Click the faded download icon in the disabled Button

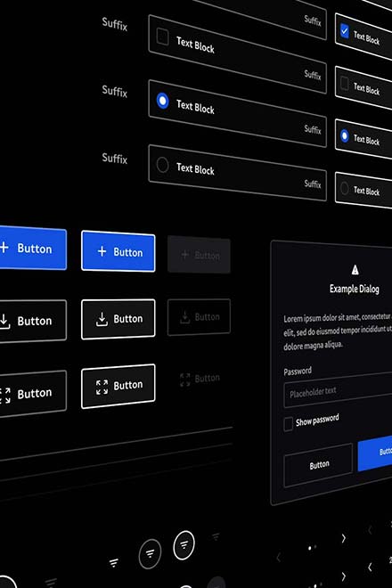[x=184, y=317]
